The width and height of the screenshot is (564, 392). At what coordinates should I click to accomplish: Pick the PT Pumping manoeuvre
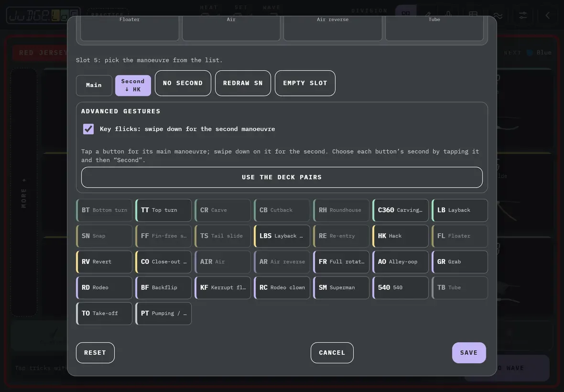coord(163,314)
